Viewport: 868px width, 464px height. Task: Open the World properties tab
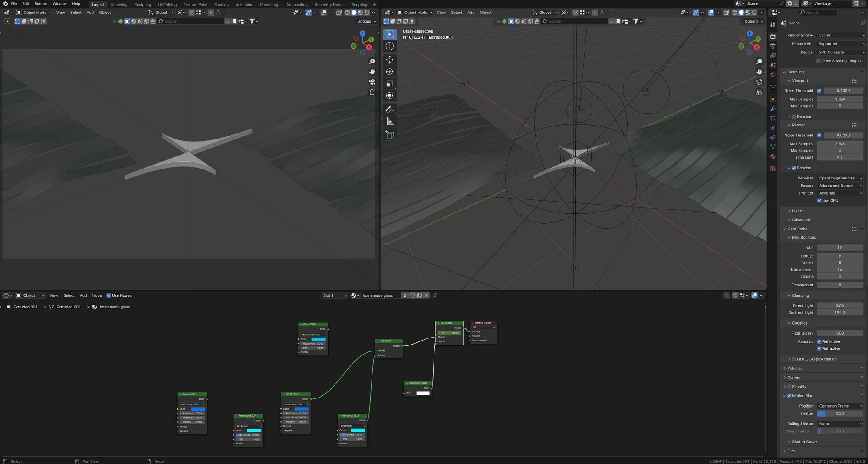pos(773,75)
